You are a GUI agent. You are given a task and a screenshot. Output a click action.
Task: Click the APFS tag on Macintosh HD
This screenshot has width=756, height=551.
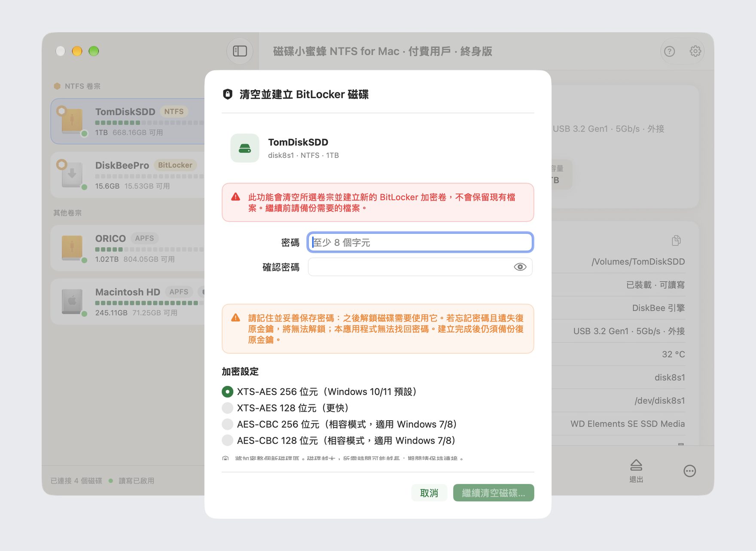[179, 292]
